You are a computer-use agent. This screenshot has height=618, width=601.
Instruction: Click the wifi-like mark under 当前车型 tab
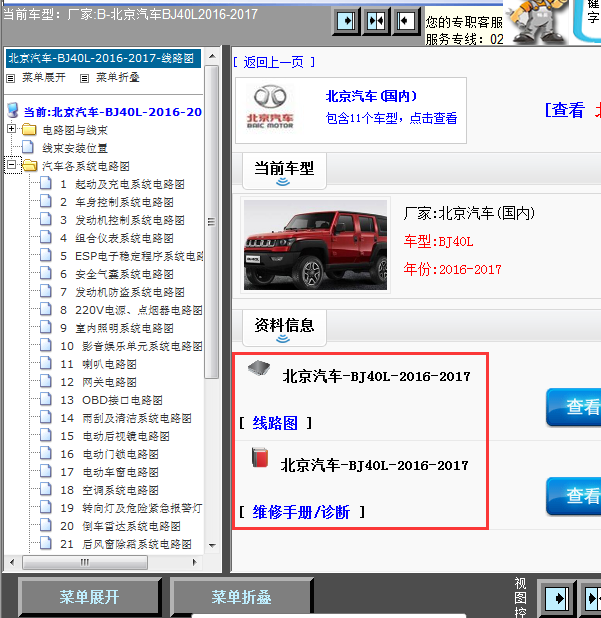(283, 182)
